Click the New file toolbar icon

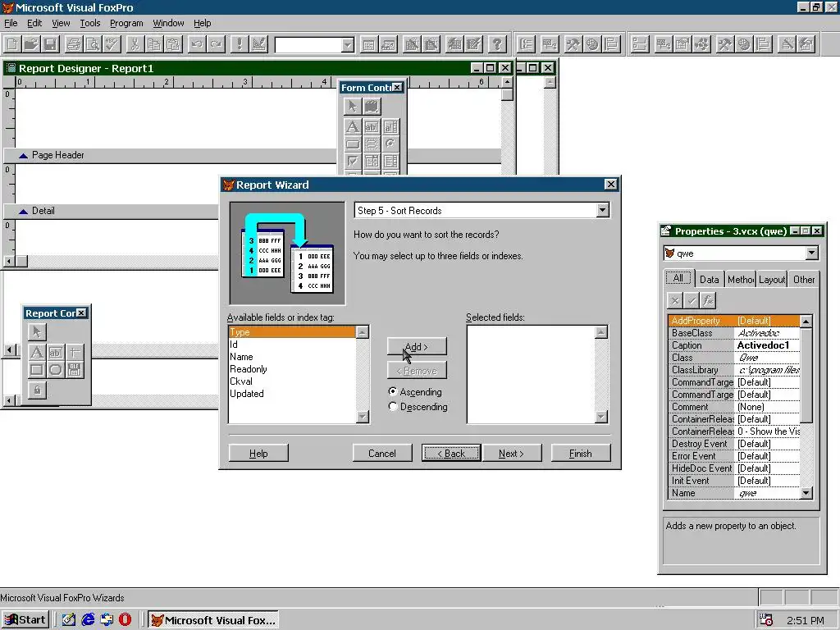12,44
